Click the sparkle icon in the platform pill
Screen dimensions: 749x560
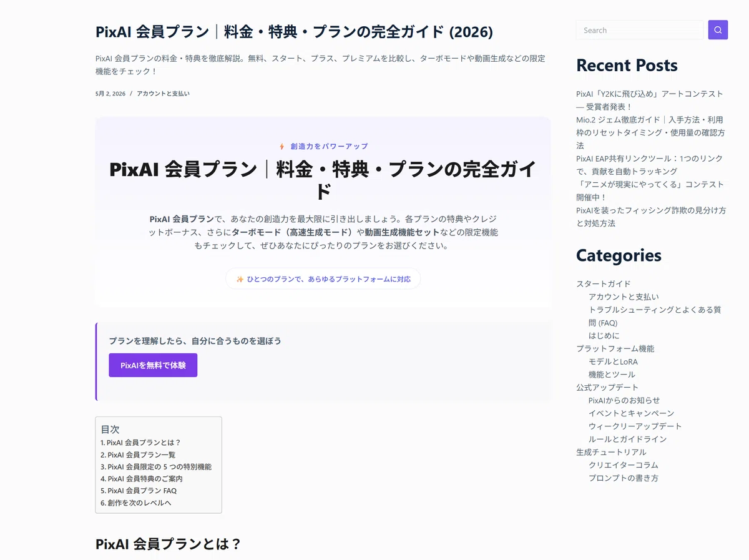240,279
